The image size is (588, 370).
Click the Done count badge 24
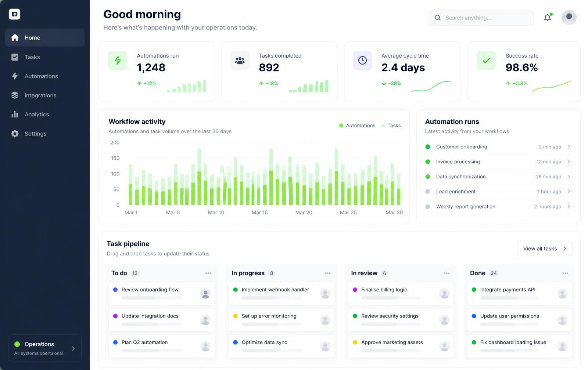tap(494, 273)
